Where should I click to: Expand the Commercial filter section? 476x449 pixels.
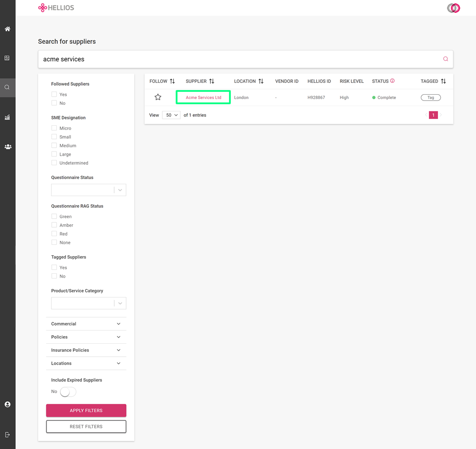pyautogui.click(x=86, y=323)
